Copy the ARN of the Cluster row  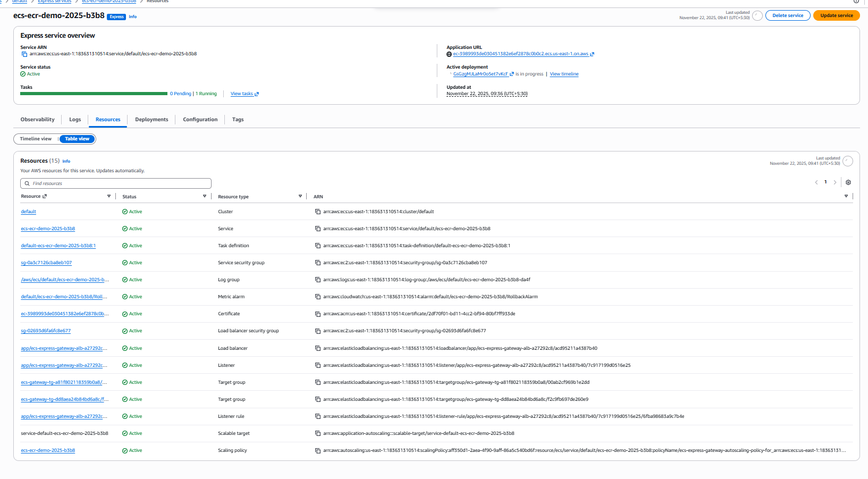point(318,212)
